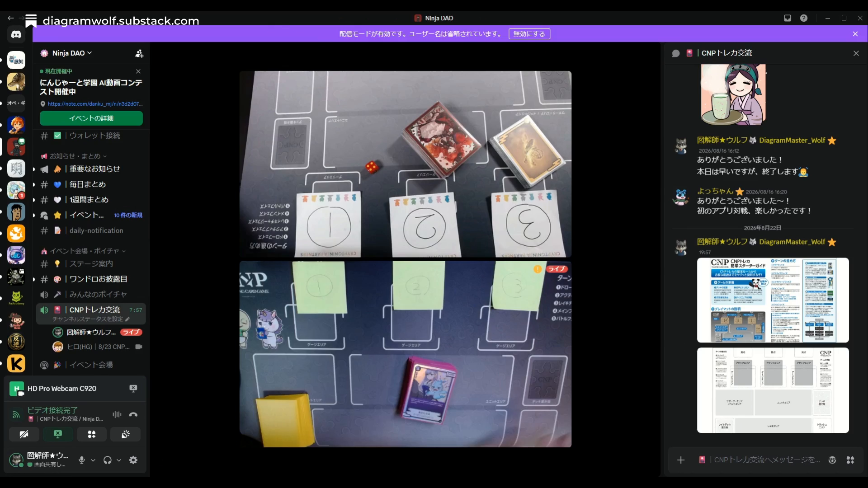Open the ウォレット接続 channel
The width and height of the screenshot is (868, 488).
tap(91, 136)
